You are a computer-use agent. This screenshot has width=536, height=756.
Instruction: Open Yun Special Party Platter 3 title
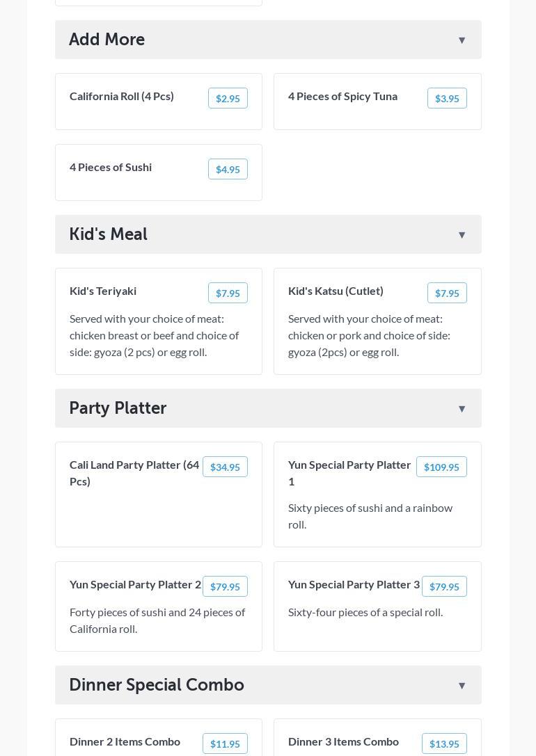354,585
